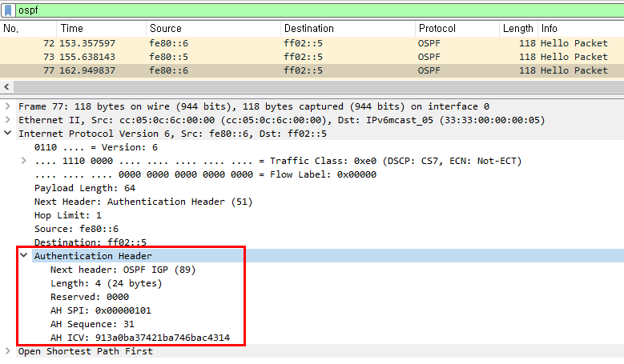
Task: Select the Internet Protocol Version 6 line
Action: tap(172, 134)
